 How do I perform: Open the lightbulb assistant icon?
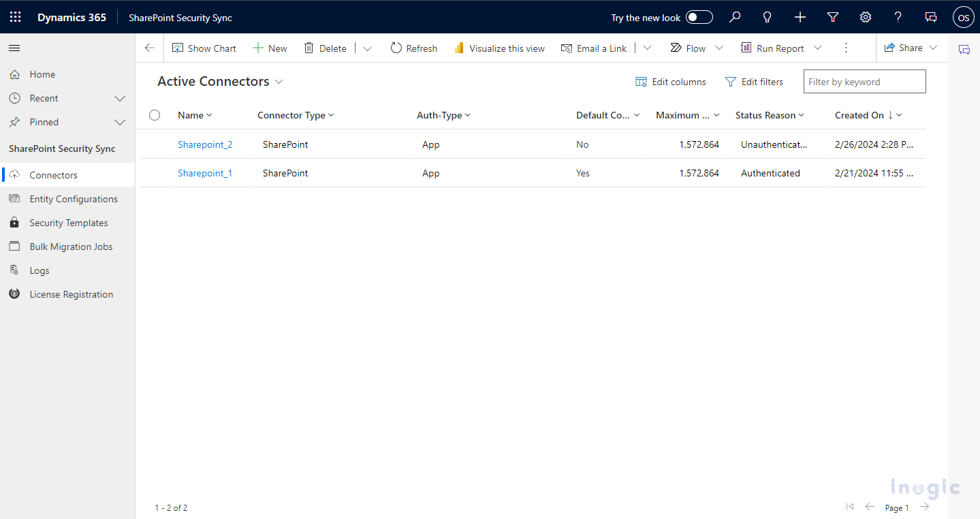pos(768,17)
